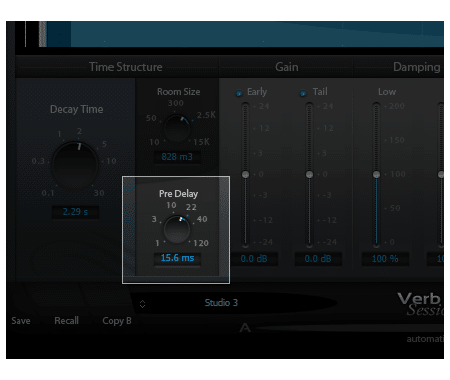The height and width of the screenshot is (380, 450).
Task: Click the Room Size label
Action: point(179,92)
